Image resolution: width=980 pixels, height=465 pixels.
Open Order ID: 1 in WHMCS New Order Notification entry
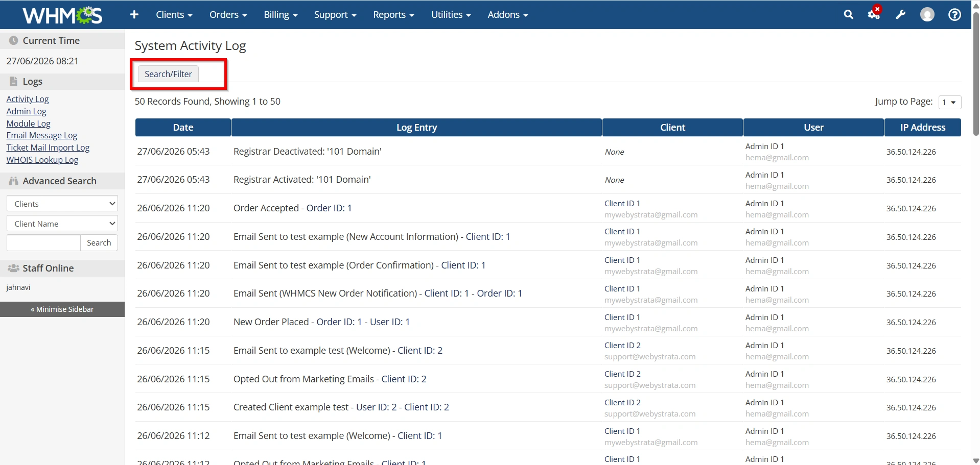(500, 293)
